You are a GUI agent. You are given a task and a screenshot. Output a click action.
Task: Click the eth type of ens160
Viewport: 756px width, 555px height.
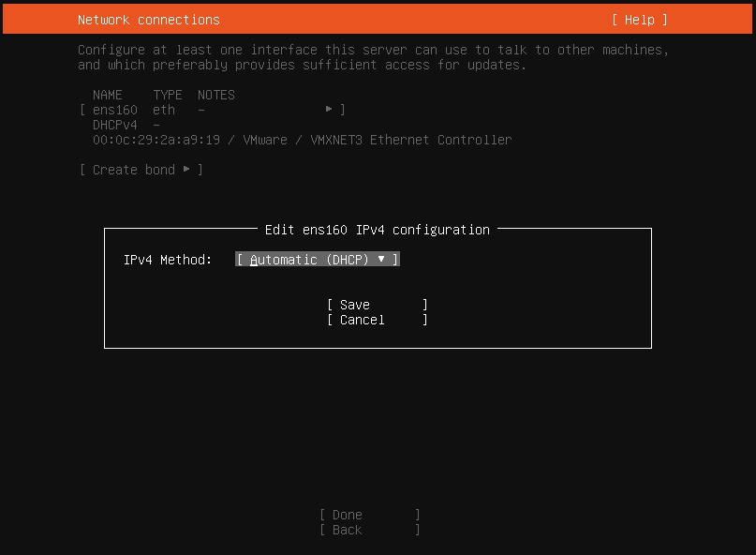coord(164,110)
